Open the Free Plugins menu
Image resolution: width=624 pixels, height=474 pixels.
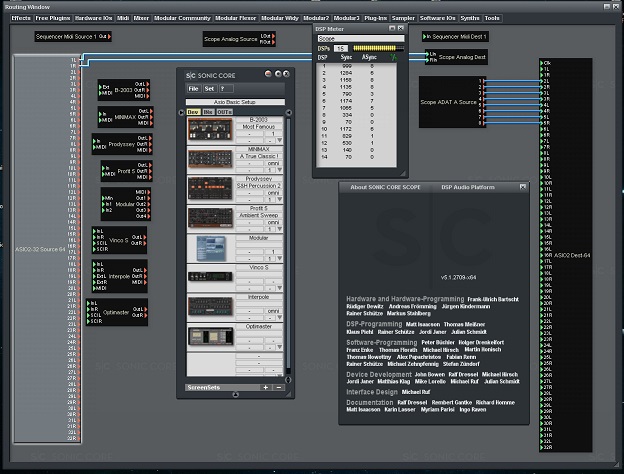[53, 18]
